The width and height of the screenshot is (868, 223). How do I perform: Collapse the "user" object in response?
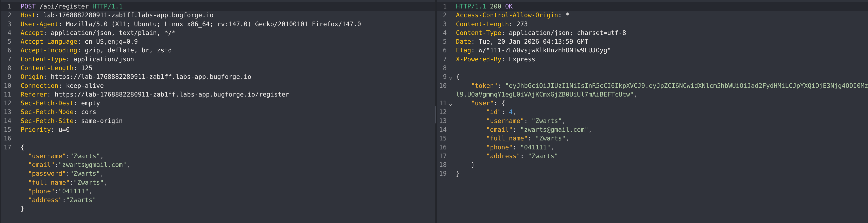point(450,104)
